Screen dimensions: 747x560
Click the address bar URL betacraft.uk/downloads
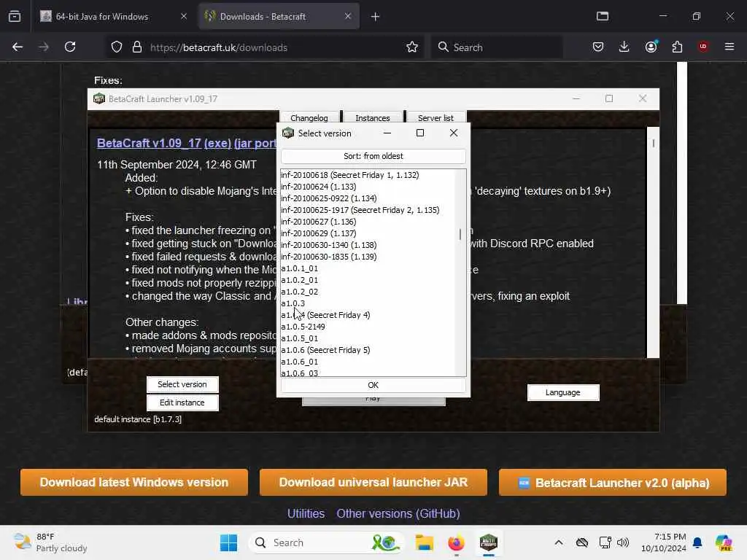pyautogui.click(x=219, y=47)
